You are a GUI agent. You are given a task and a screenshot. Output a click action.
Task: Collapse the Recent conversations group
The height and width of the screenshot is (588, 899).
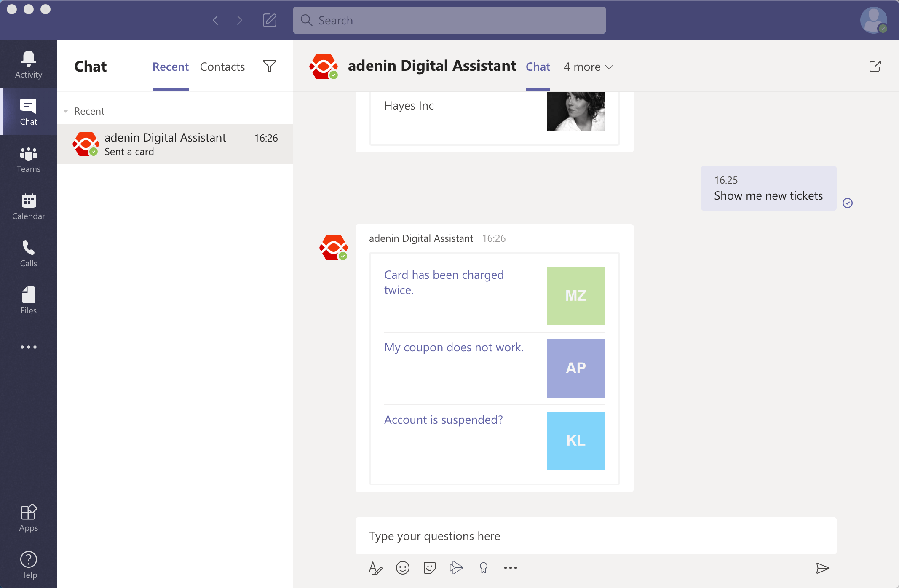[66, 111]
